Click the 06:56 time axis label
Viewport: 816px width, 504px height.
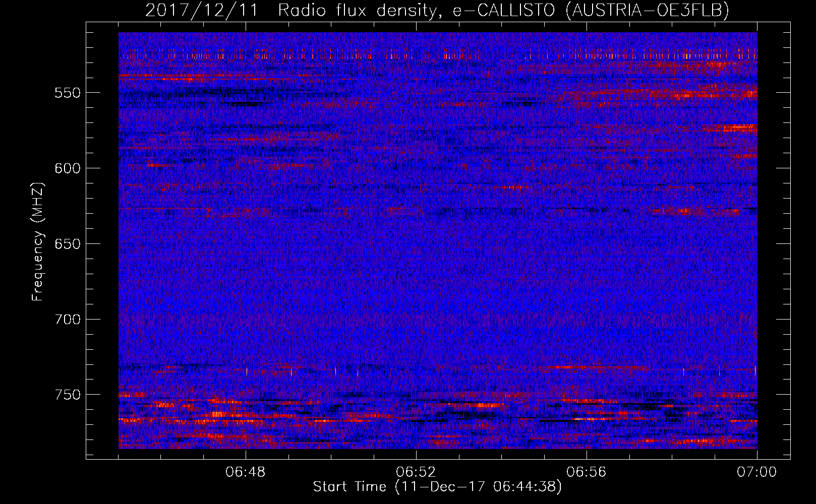[x=587, y=472]
